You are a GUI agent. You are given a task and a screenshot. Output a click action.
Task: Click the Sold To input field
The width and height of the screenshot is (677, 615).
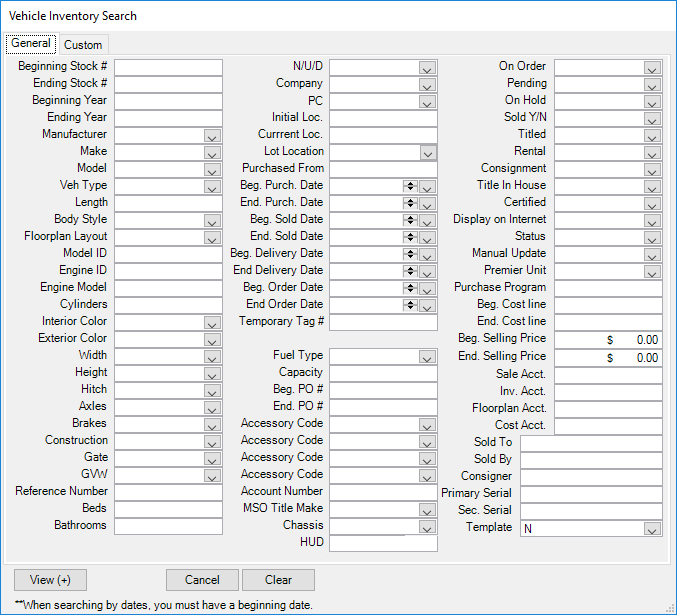tap(591, 444)
